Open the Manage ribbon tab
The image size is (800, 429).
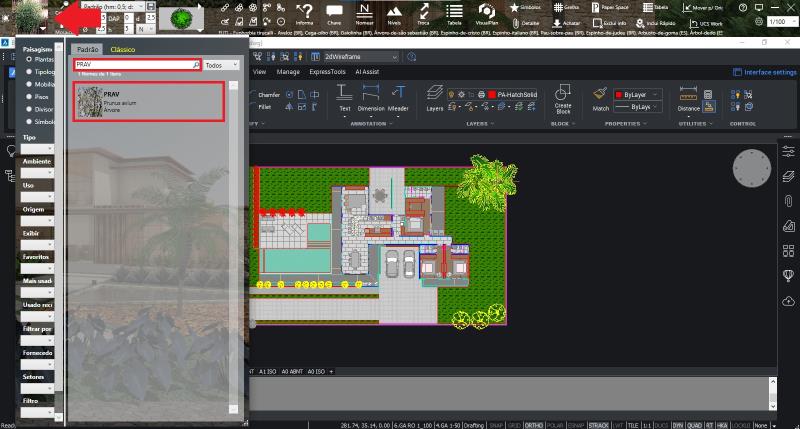(288, 72)
